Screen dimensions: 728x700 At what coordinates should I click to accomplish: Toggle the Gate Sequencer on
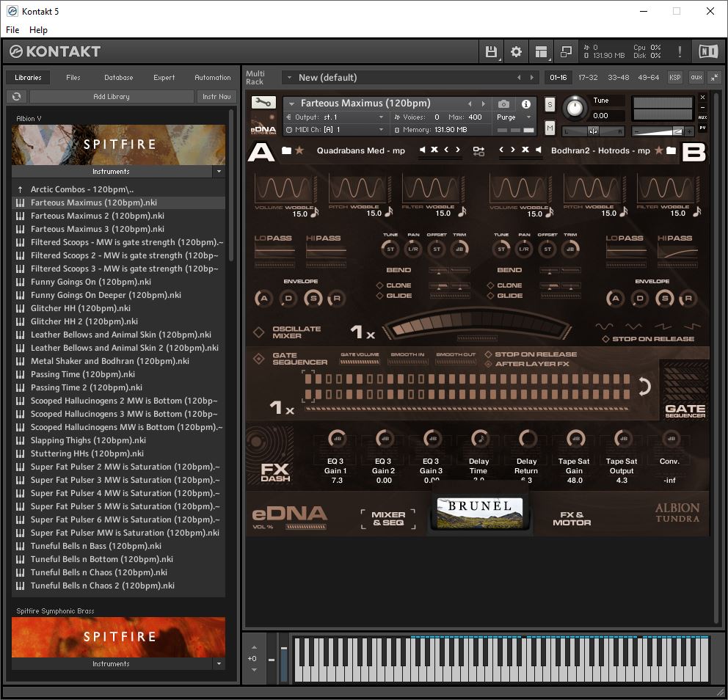coord(258,358)
